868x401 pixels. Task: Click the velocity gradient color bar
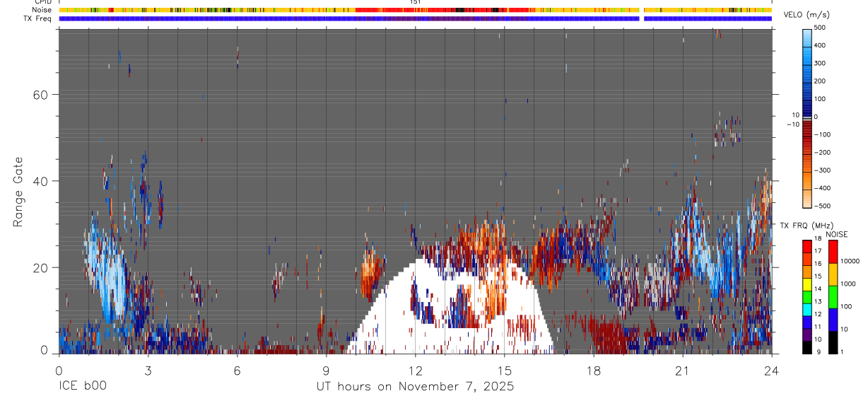(807, 117)
